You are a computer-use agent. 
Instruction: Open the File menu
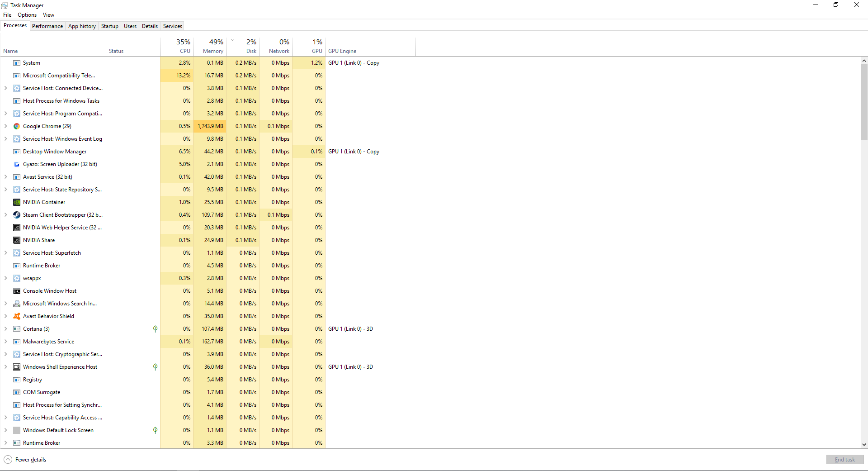coord(7,15)
